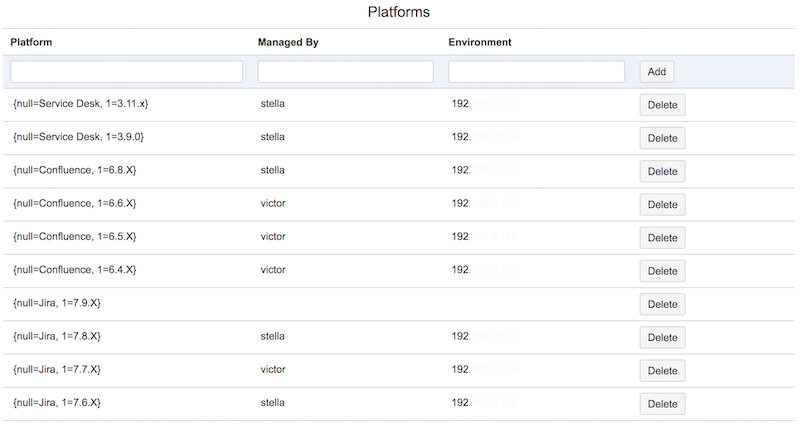Remove the Confluence 6.8.X entry
800x429 pixels.
(x=662, y=171)
